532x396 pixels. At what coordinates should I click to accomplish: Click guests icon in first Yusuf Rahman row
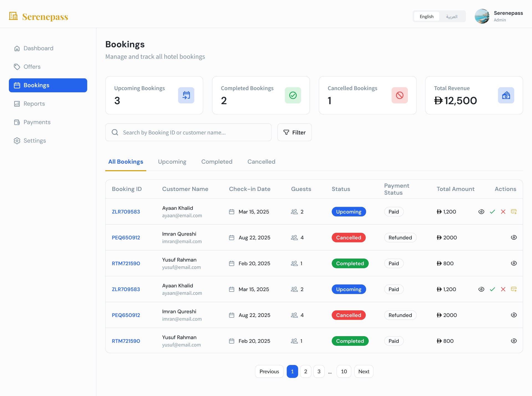pos(294,264)
